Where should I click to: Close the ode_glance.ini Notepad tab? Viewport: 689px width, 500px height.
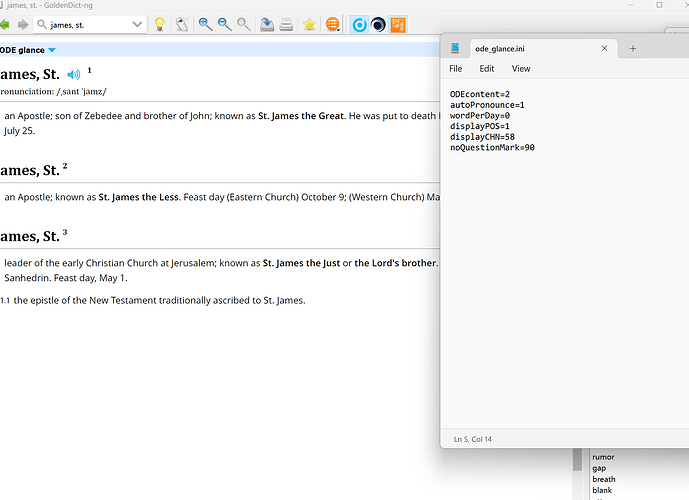(605, 48)
